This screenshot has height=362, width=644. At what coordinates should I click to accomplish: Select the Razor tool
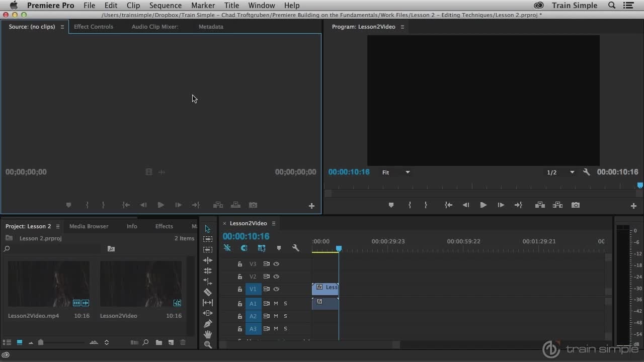[207, 292]
